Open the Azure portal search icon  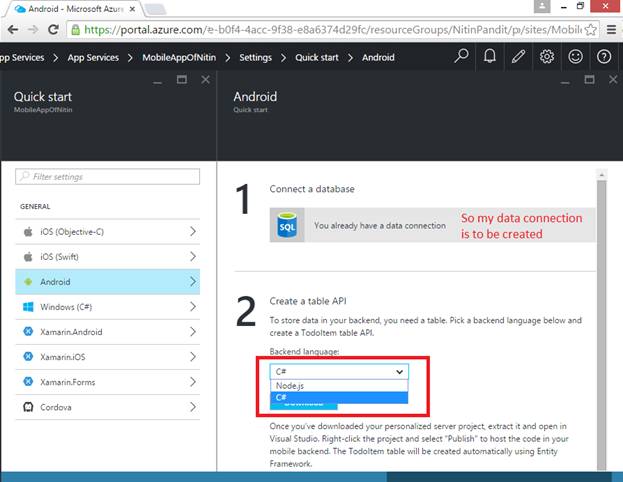461,57
